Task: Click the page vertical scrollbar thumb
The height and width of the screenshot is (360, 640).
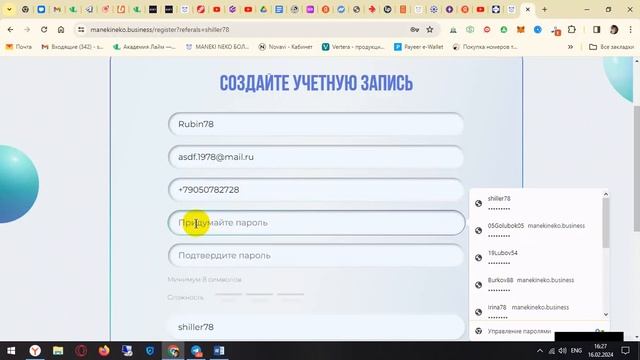Action: [x=637, y=169]
